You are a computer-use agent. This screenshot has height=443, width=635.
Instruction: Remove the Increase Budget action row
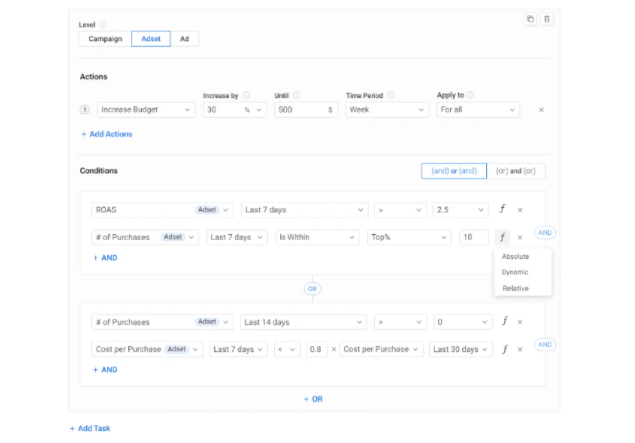[541, 110]
